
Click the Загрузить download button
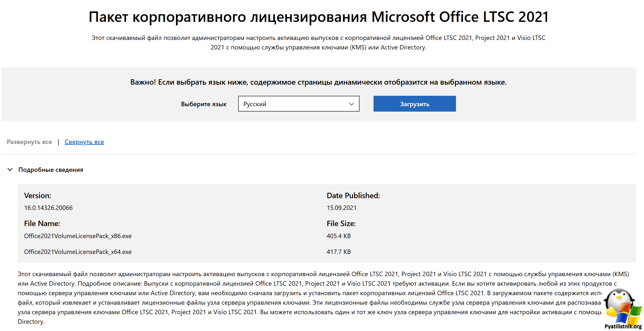click(414, 104)
